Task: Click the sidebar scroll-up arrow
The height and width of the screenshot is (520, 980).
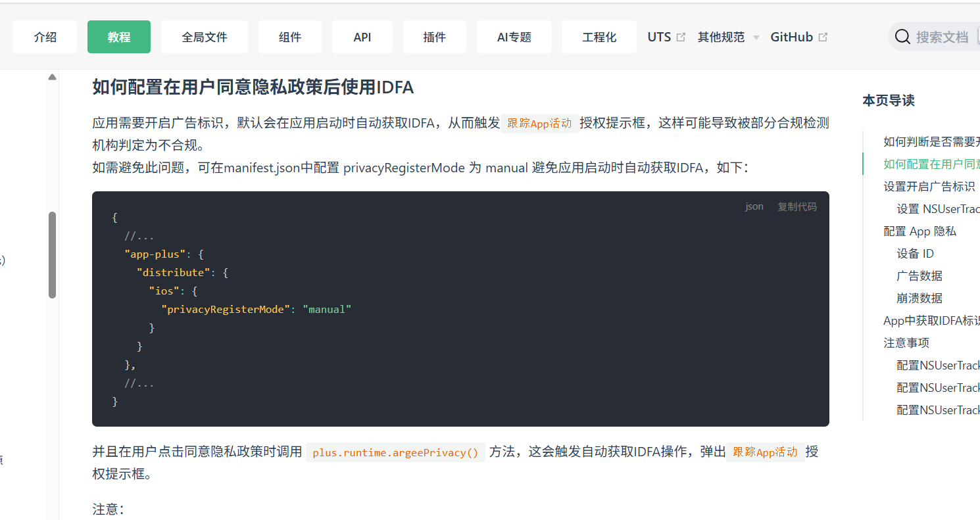Action: point(52,78)
